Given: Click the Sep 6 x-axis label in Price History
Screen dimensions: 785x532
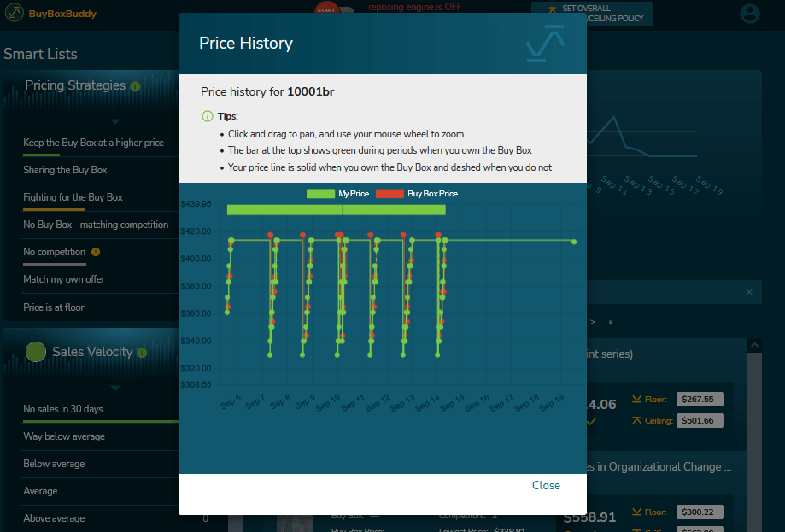Looking at the screenshot, I should (x=231, y=402).
